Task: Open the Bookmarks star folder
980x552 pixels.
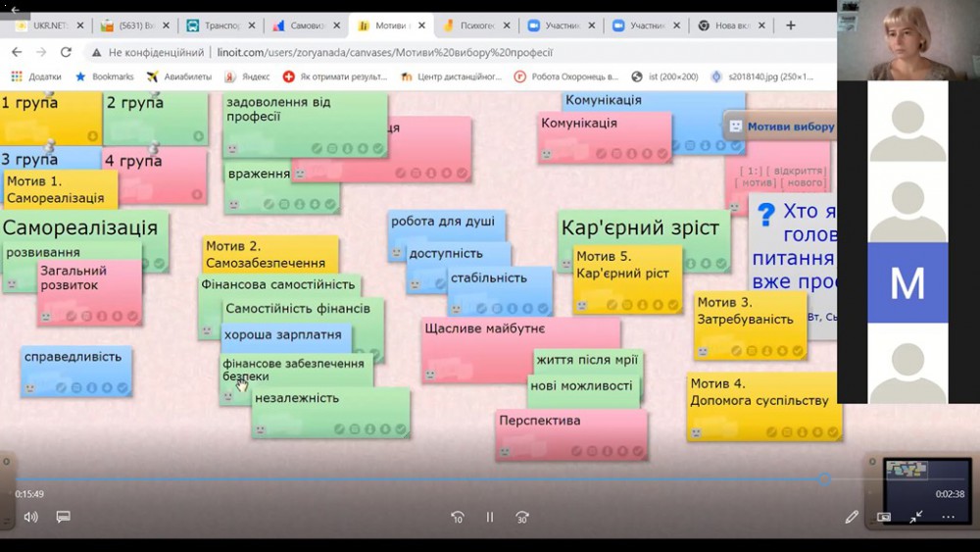Action: tap(105, 76)
